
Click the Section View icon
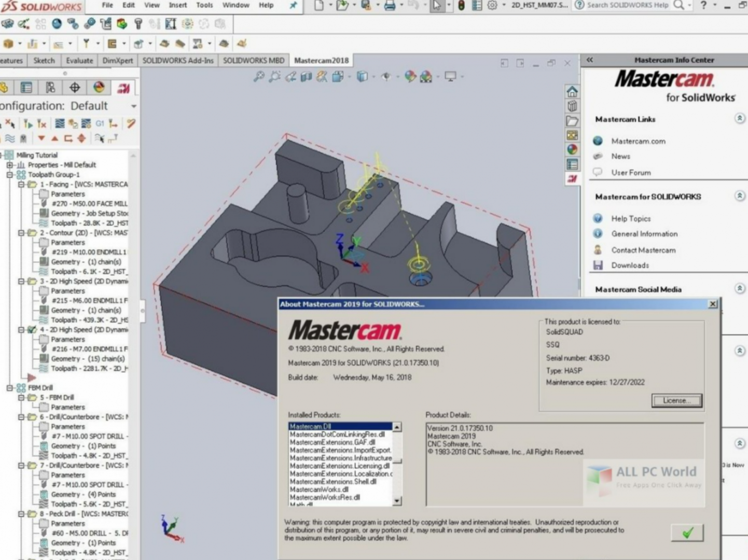[306, 77]
